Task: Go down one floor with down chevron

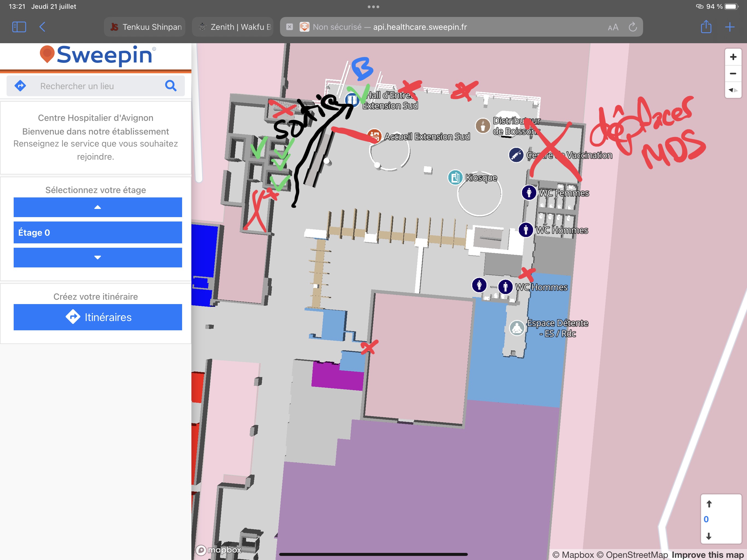Action: (x=98, y=257)
